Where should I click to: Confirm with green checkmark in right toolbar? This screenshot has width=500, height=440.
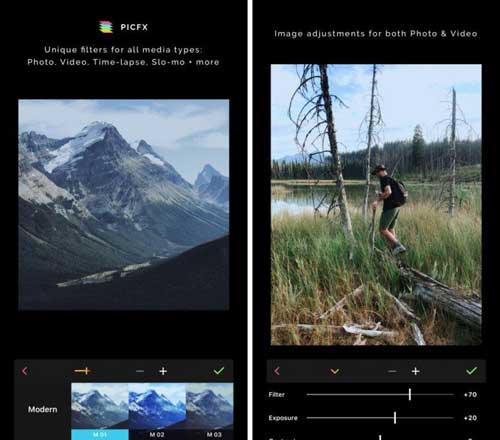(x=471, y=371)
